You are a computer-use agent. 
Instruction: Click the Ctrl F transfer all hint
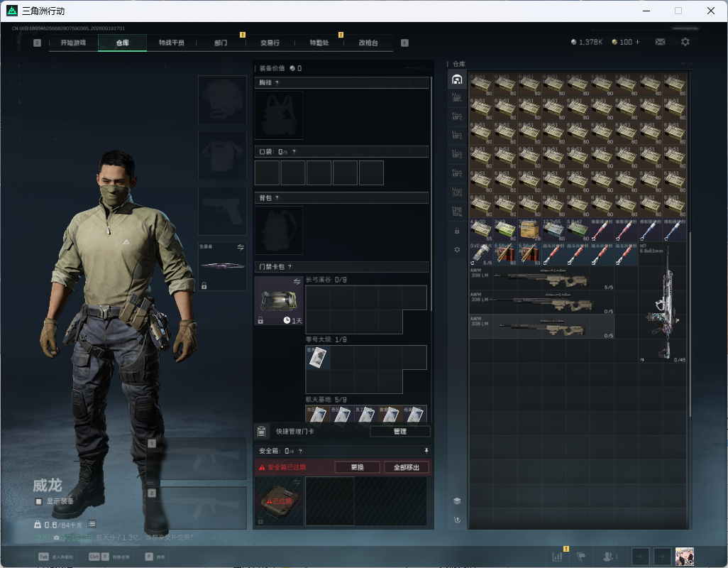tap(109, 557)
